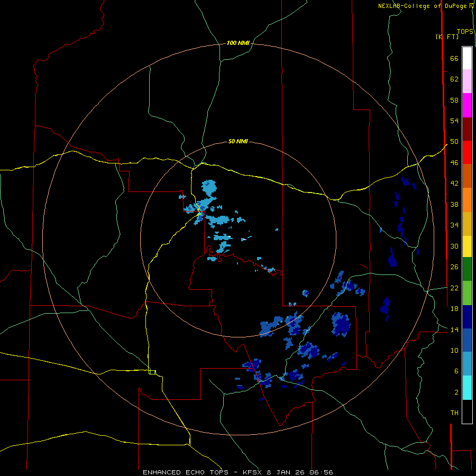The height and width of the screenshot is (476, 476).
Task: Select the bright red legend swatch
Action: click(x=467, y=152)
